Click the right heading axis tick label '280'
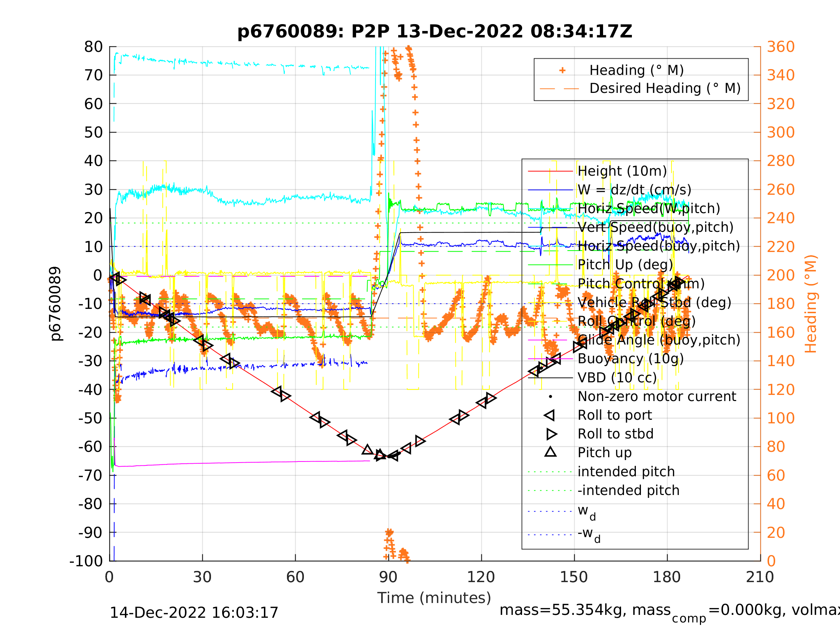The width and height of the screenshot is (840, 630). point(781,161)
